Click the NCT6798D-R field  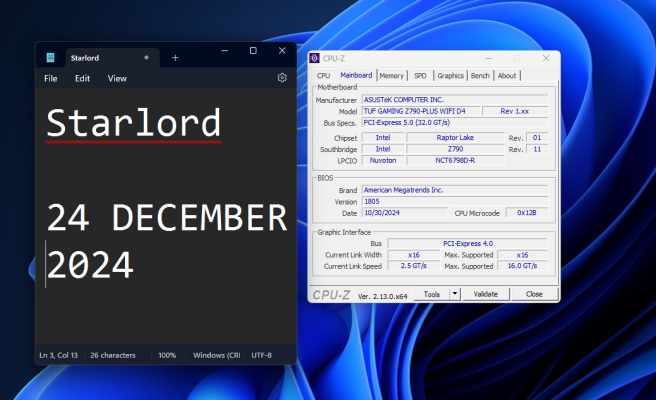(x=455, y=160)
